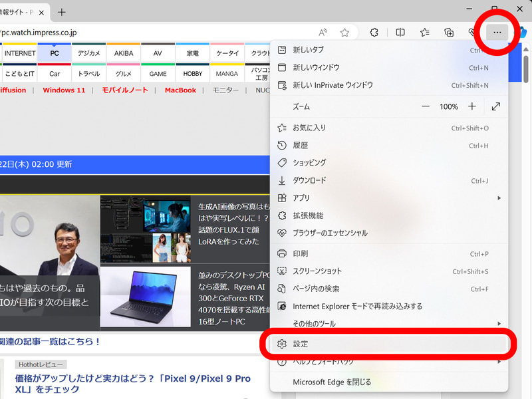Open the Extensions puzzle icon
Screen dimensions: 532x399
373,31
